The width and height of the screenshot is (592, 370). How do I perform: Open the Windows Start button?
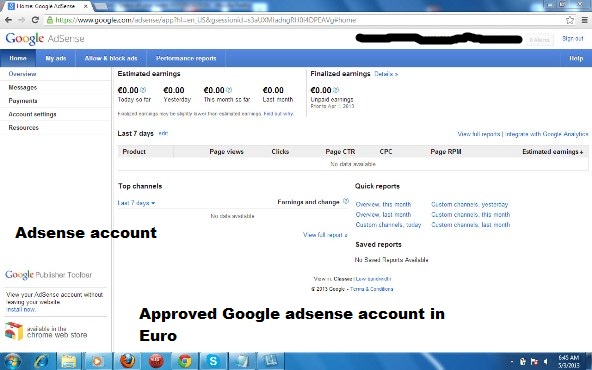(12, 361)
